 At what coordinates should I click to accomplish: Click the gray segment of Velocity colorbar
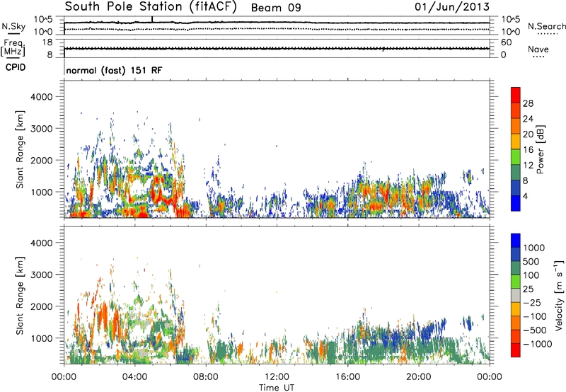click(516, 296)
